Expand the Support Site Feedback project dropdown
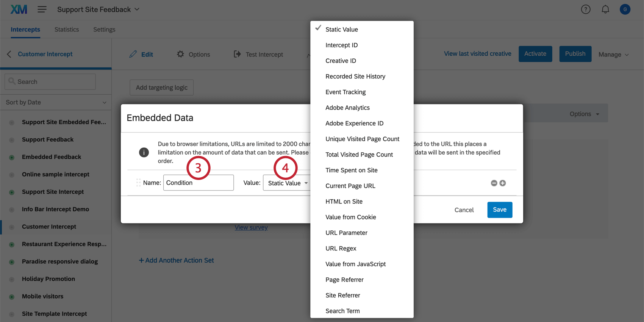Image resolution: width=644 pixels, height=322 pixels. pyautogui.click(x=137, y=9)
